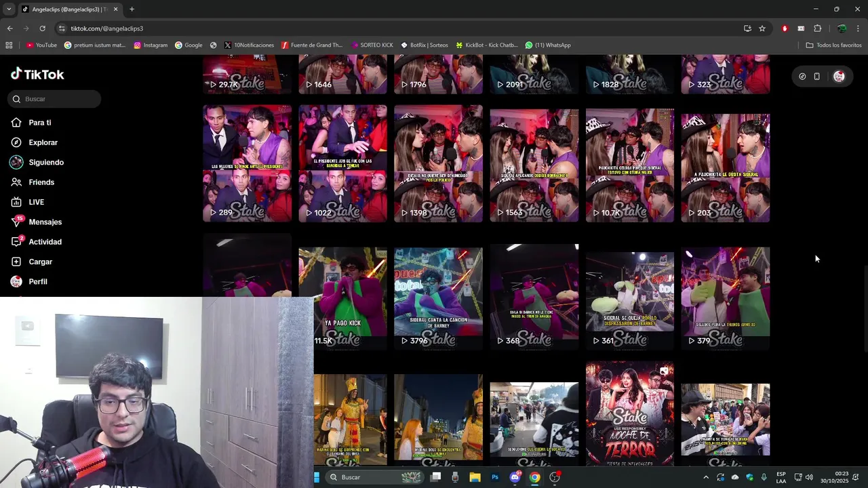Go back in Chrome
The height and width of the screenshot is (488, 868).
9,28
